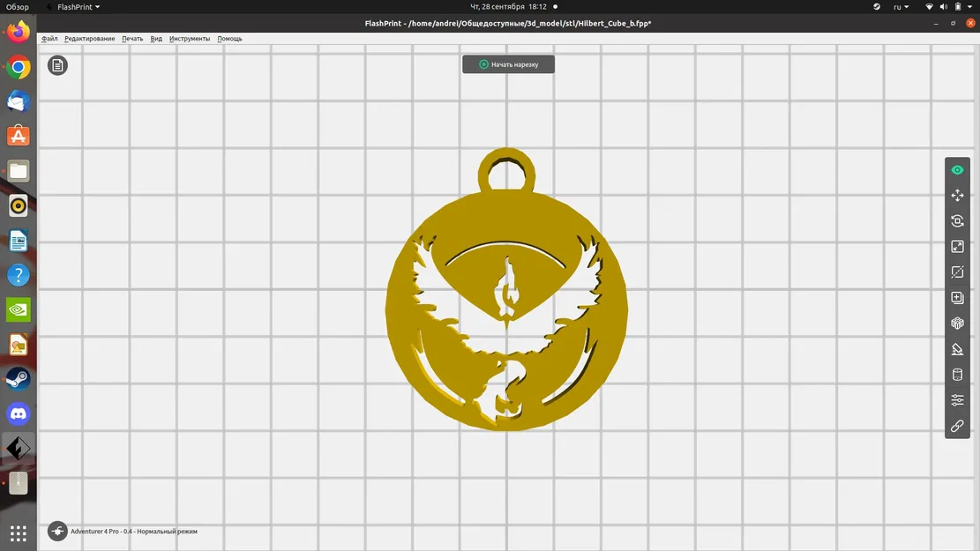The height and width of the screenshot is (551, 980).
Task: Open the auto-layout cubes tool
Action: click(957, 324)
